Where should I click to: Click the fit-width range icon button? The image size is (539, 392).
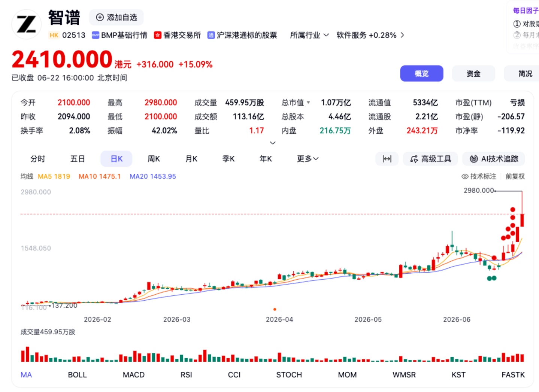coord(387,159)
